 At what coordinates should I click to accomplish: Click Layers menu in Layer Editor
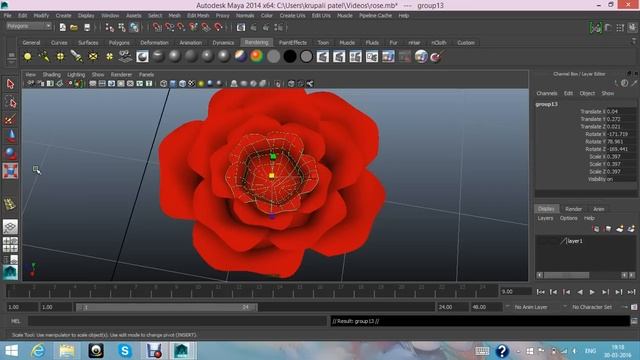pos(545,218)
